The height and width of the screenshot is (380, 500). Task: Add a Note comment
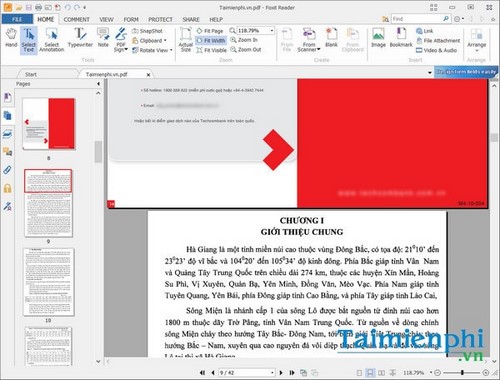(103, 38)
